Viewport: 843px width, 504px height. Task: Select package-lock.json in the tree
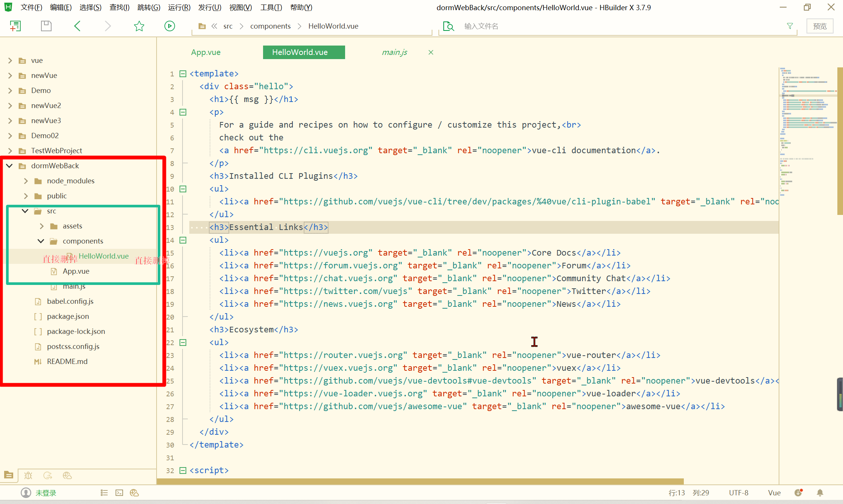click(76, 331)
